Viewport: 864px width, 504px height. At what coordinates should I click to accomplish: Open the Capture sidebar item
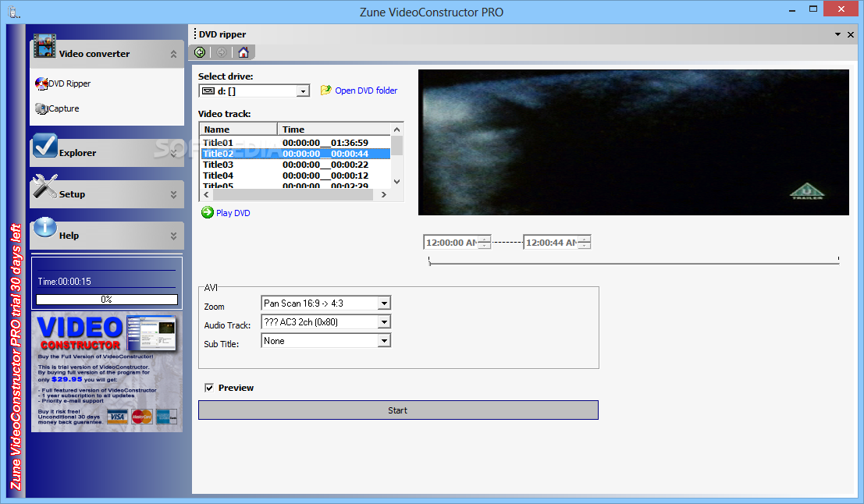57,108
